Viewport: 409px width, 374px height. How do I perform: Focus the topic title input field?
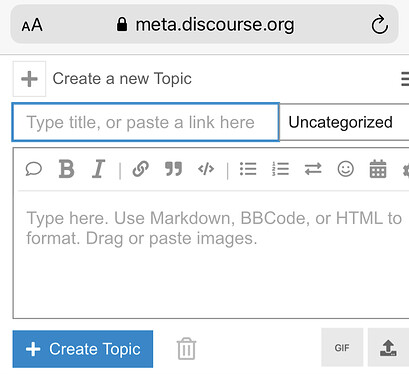(x=146, y=122)
